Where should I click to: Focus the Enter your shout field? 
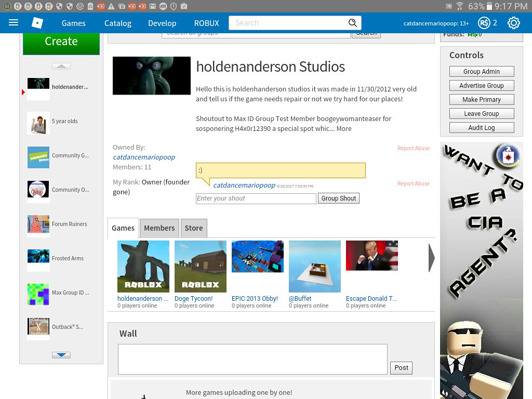(x=256, y=198)
